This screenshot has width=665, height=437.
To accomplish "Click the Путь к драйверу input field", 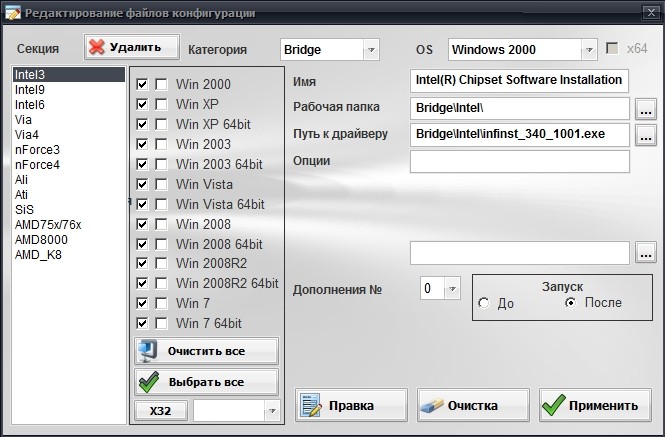I will [520, 135].
